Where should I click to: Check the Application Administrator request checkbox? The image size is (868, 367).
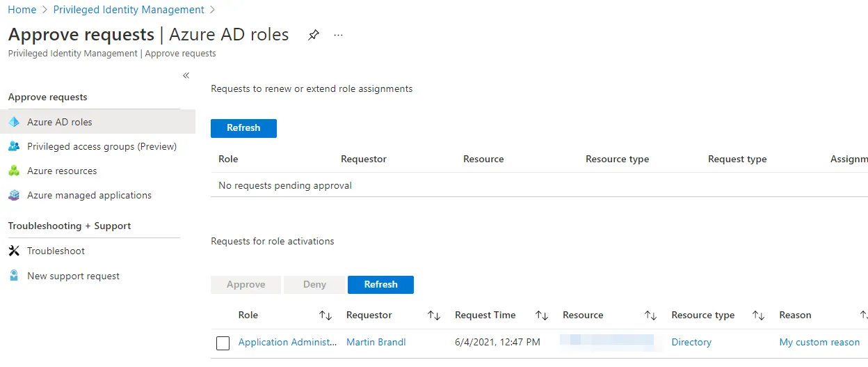[223, 343]
